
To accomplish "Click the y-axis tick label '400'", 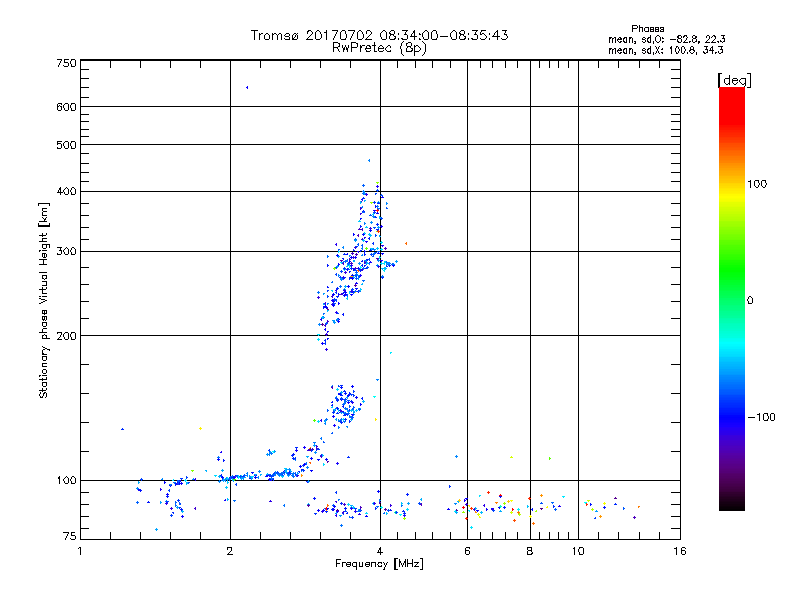I will 66,191.
